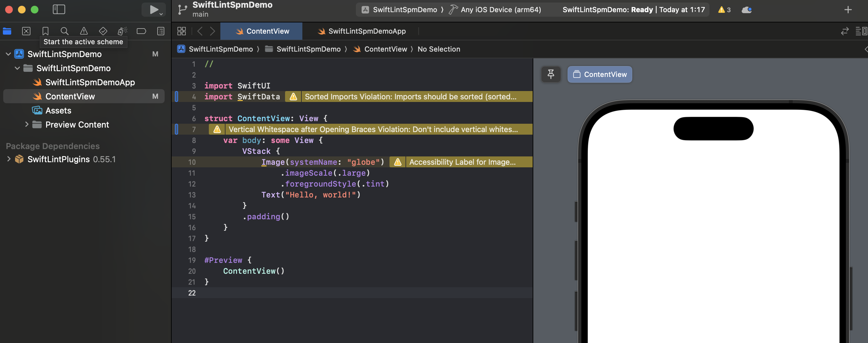Click the source change bar on line 7

point(176,130)
